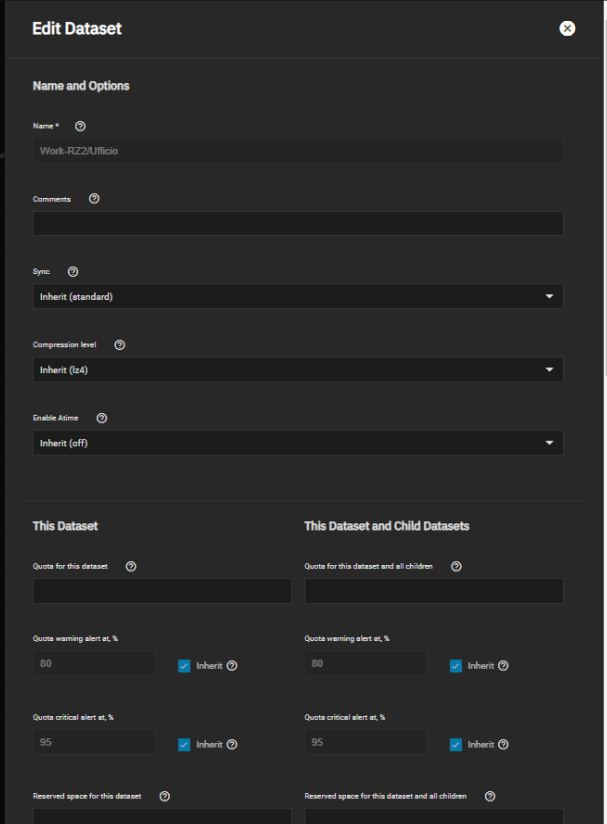Disable Inherit for child datasets quota warning alert
Screen dimensions: 607x824
point(456,666)
